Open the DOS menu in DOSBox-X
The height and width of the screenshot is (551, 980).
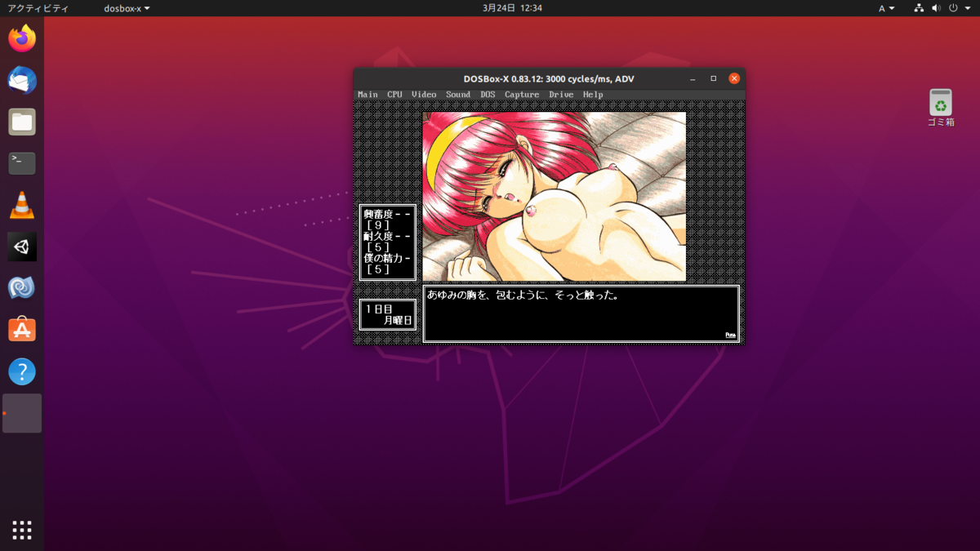point(488,95)
